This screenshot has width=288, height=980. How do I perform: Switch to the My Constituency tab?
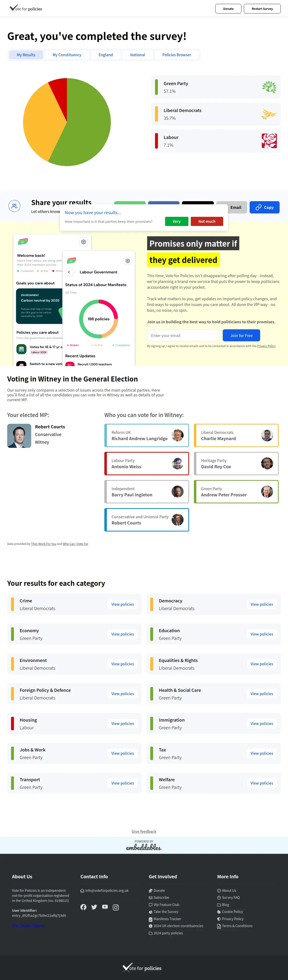(67, 55)
